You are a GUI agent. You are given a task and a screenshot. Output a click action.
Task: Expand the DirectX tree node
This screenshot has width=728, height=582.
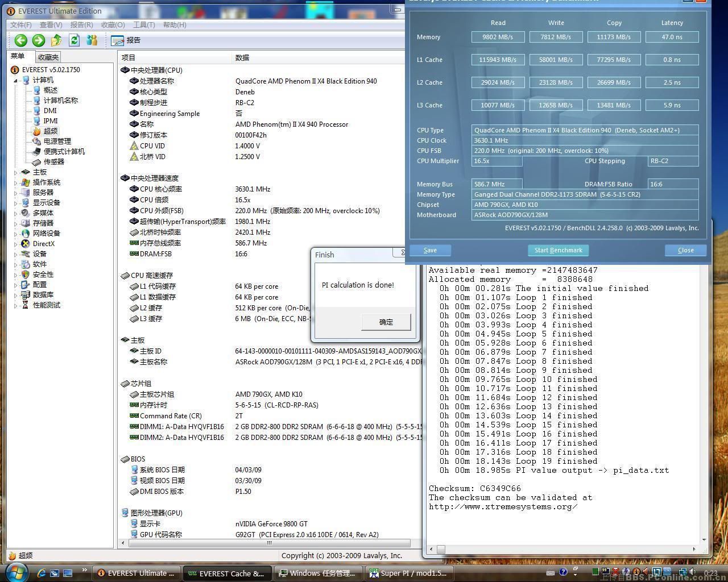[15, 244]
